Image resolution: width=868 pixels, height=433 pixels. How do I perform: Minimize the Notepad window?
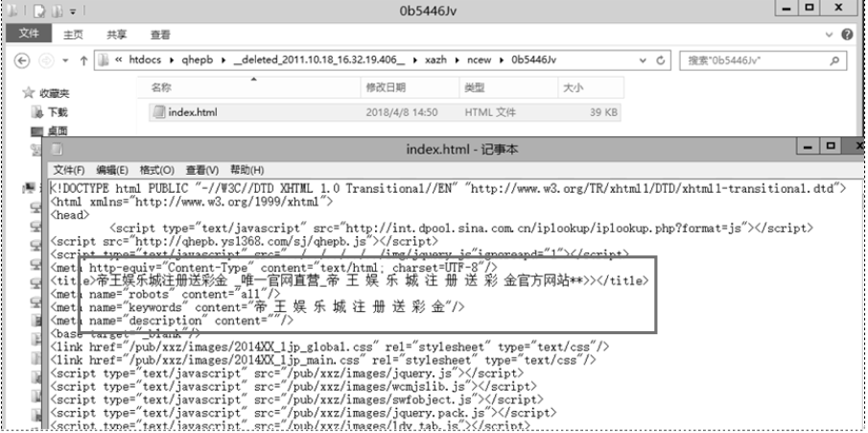point(809,146)
